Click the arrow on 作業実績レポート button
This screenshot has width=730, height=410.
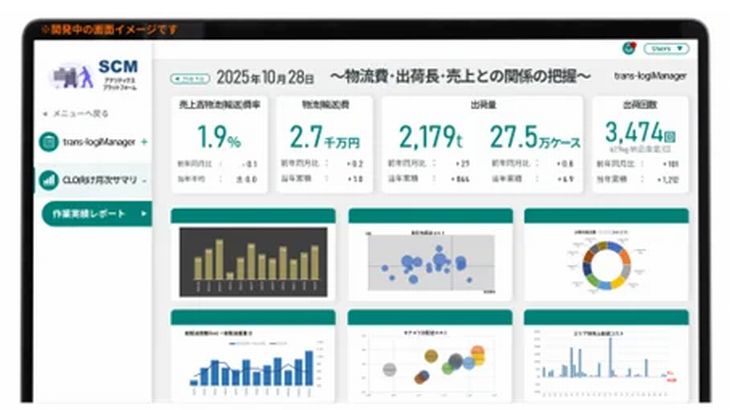pos(143,213)
